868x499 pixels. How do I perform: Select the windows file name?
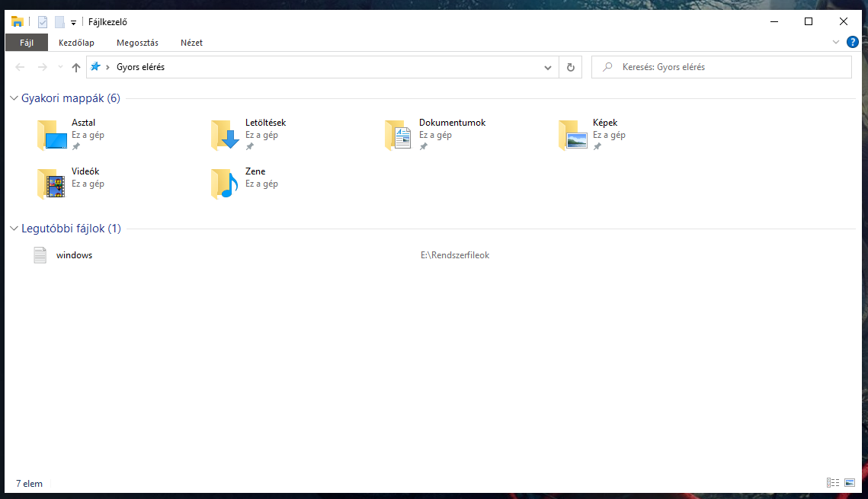point(74,255)
